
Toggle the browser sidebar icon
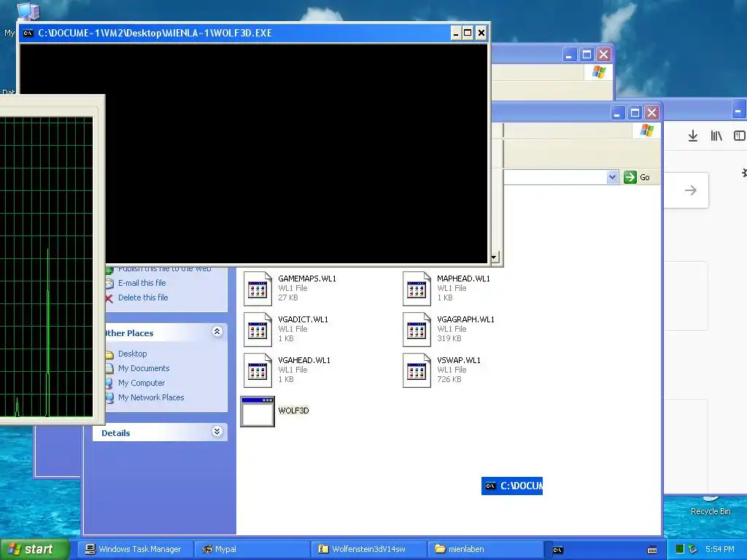[x=740, y=136]
